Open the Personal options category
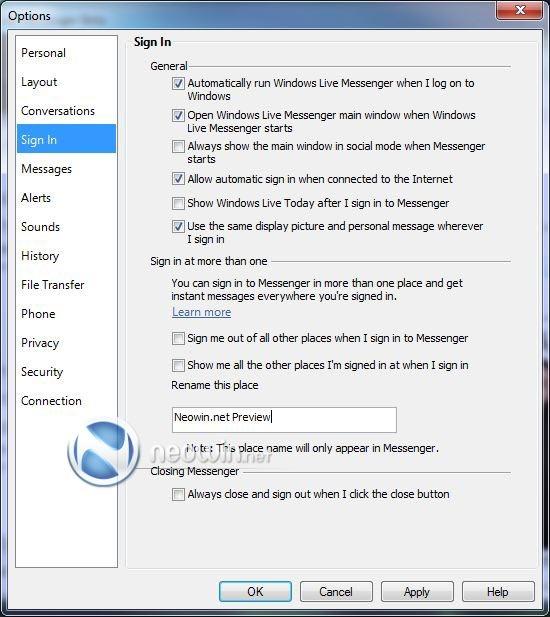Image resolution: width=550 pixels, height=617 pixels. pyautogui.click(x=66, y=53)
